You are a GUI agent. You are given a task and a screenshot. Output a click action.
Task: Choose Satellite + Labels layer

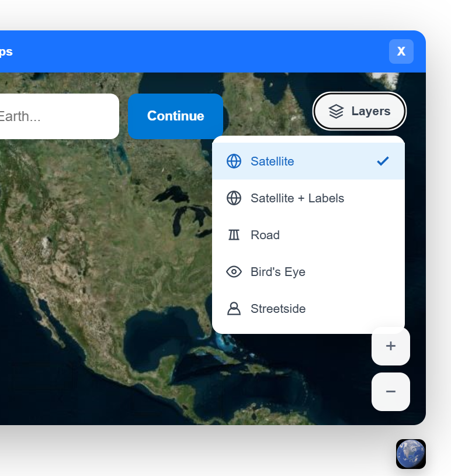pyautogui.click(x=308, y=198)
